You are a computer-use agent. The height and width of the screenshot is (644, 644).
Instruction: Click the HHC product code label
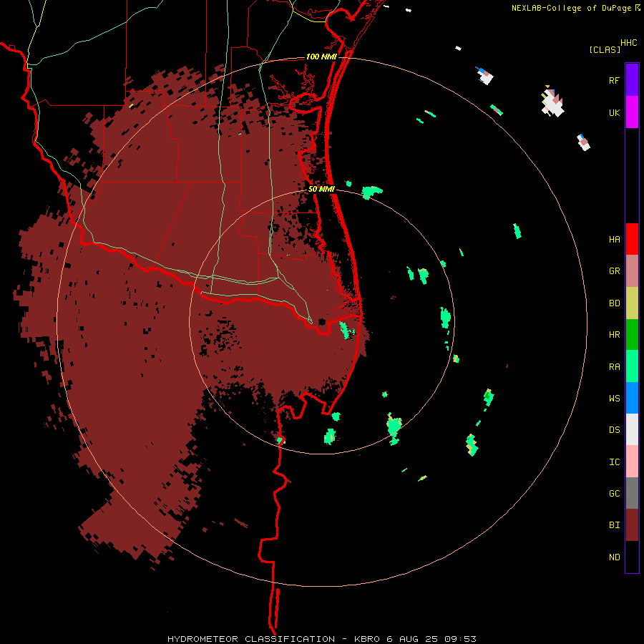pyautogui.click(x=629, y=43)
